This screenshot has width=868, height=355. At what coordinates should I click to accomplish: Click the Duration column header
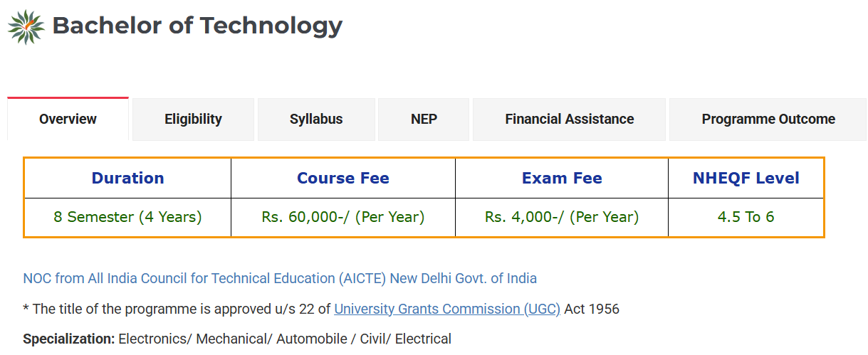[128, 179]
